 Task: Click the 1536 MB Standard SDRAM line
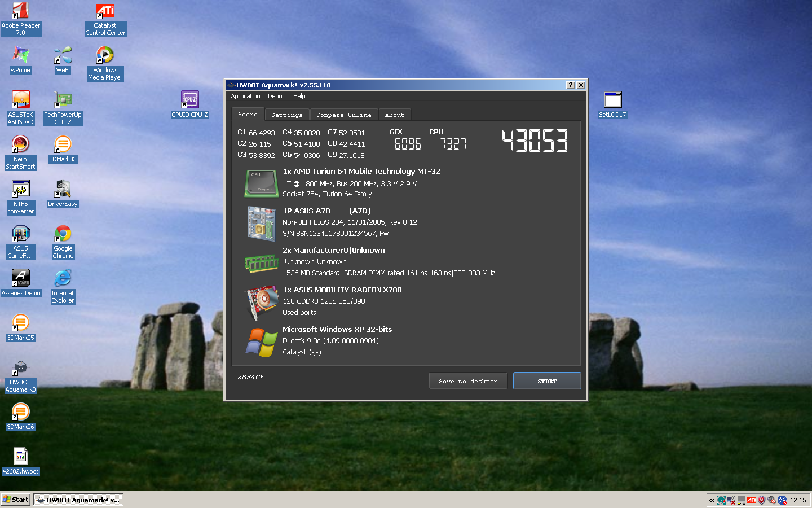pos(389,273)
